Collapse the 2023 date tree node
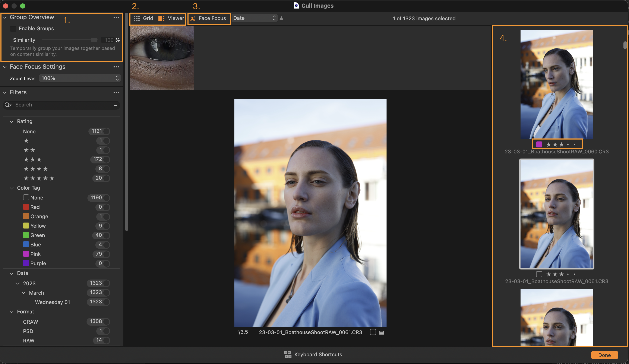The image size is (629, 364). pyautogui.click(x=18, y=283)
